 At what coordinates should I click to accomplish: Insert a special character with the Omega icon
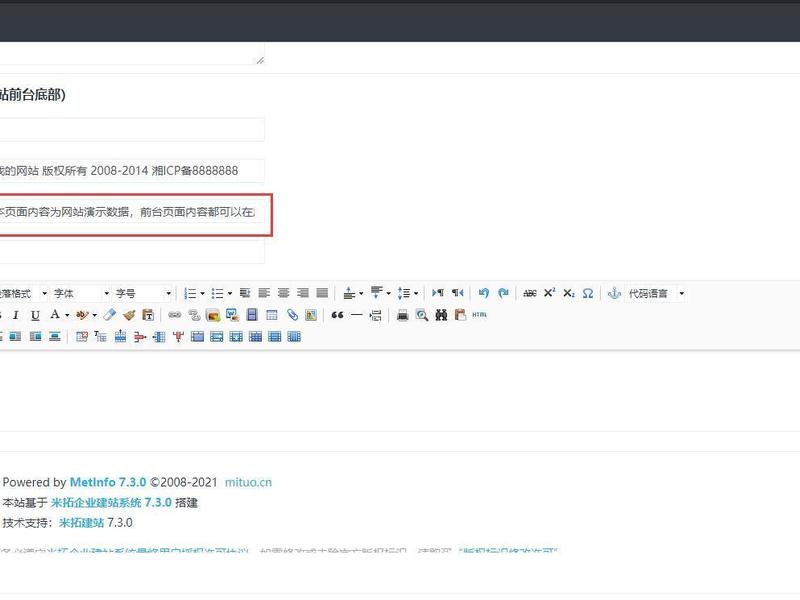pyautogui.click(x=588, y=293)
